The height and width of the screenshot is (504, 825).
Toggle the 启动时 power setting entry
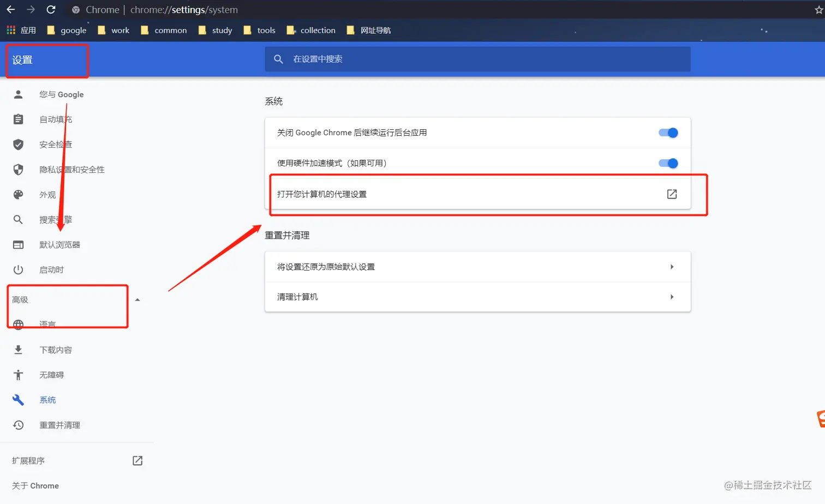tap(18, 269)
